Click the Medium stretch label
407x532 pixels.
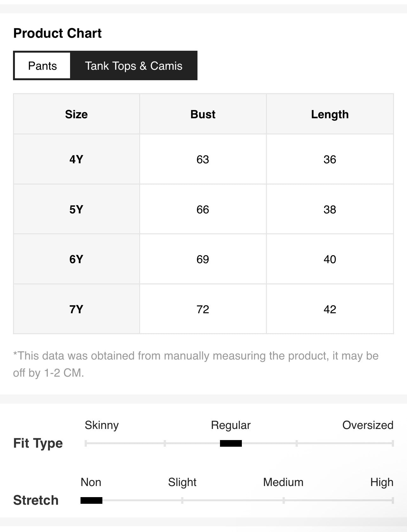pyautogui.click(x=283, y=482)
